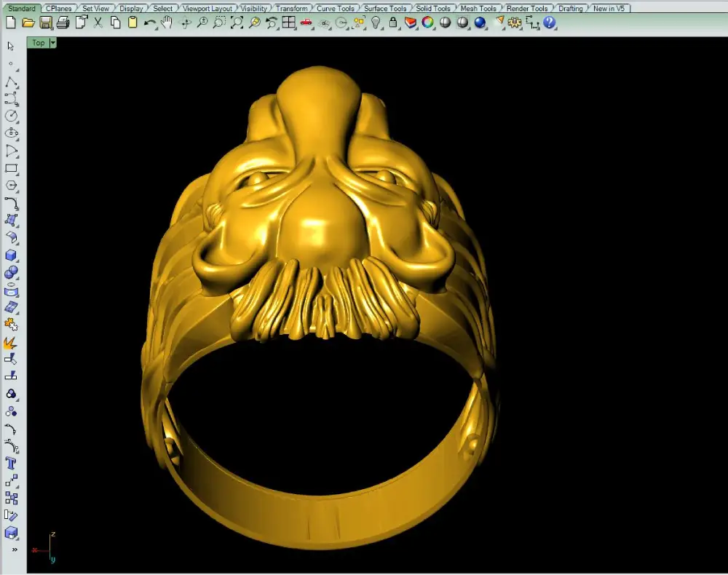
Task: Select the Text object T tool
Action: (x=11, y=464)
